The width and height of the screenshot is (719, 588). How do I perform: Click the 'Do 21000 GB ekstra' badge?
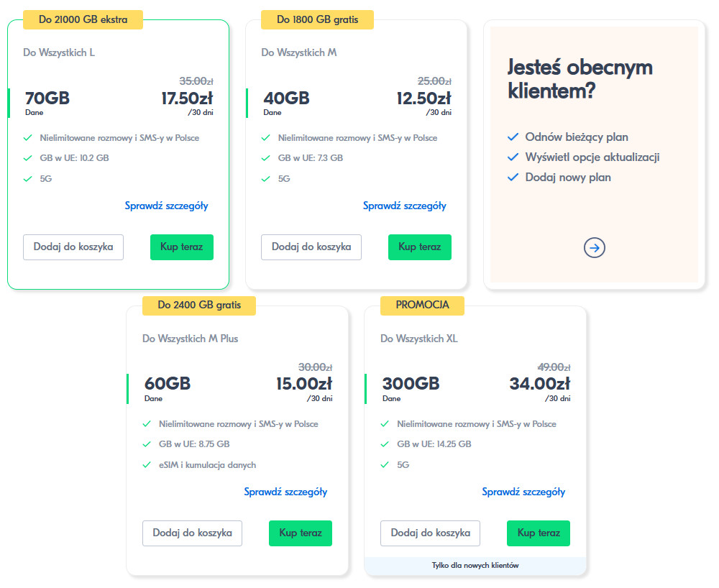83,19
